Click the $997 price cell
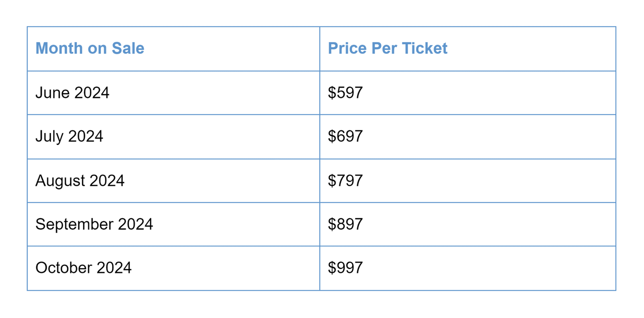The width and height of the screenshot is (644, 318). 345,268
